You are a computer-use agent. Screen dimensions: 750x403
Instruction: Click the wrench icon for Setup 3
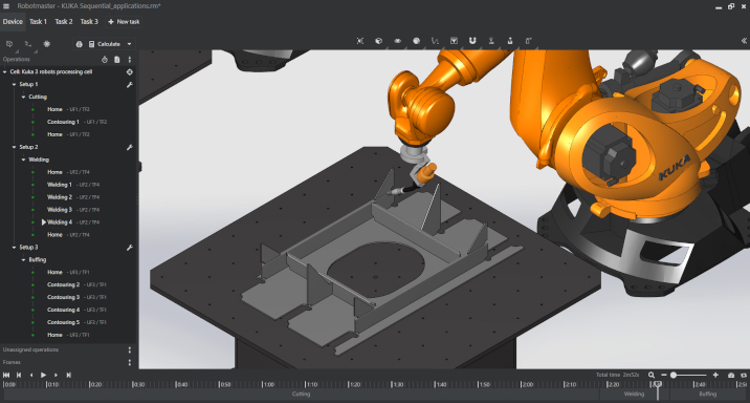(129, 248)
